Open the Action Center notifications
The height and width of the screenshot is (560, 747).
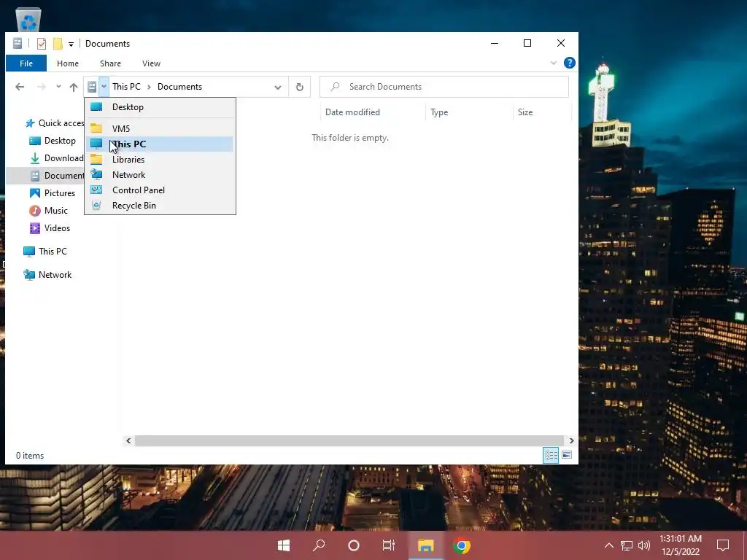723,545
